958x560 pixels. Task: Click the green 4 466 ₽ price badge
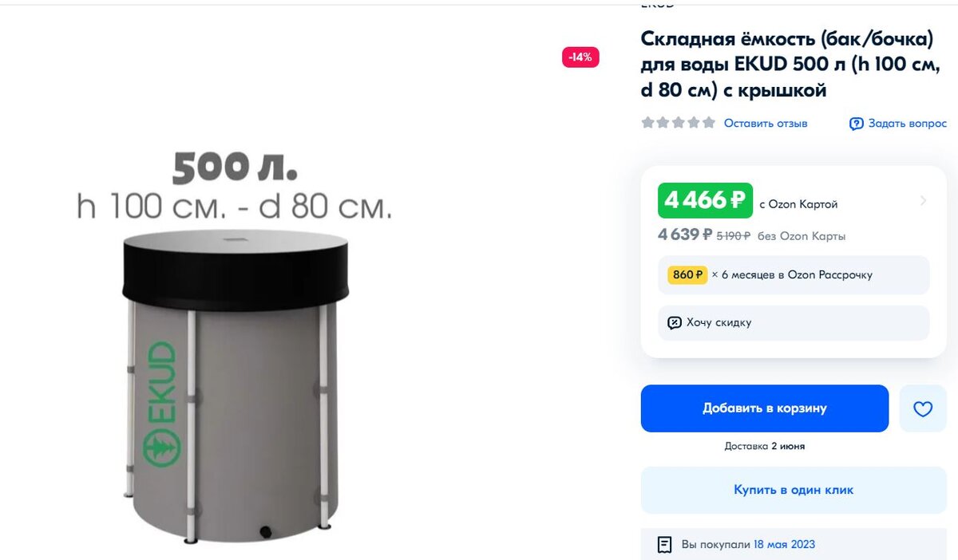click(x=704, y=201)
